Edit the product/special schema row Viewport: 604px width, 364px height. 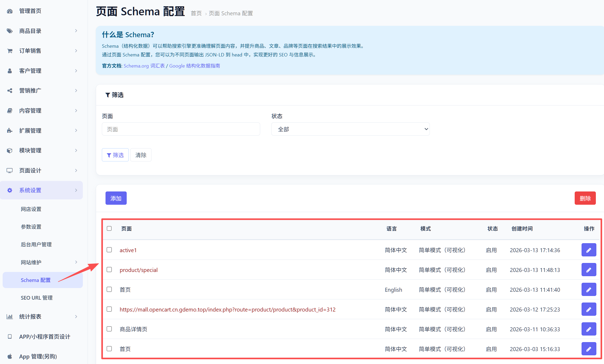589,270
